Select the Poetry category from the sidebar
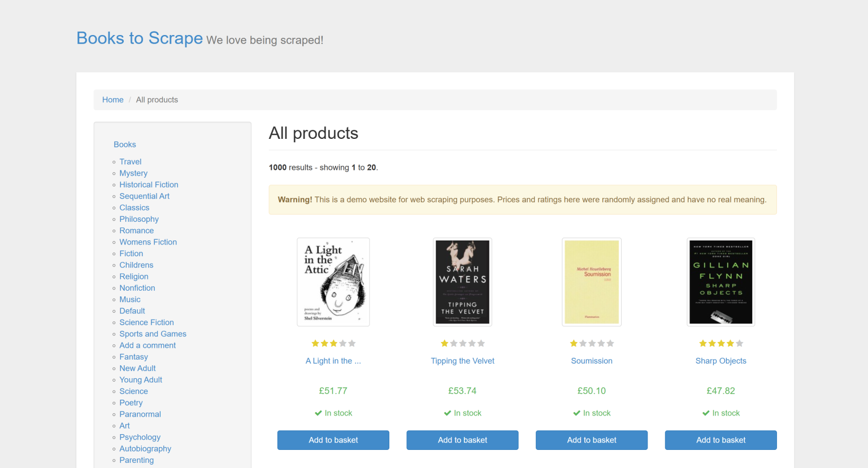This screenshot has width=868, height=468. [131, 403]
